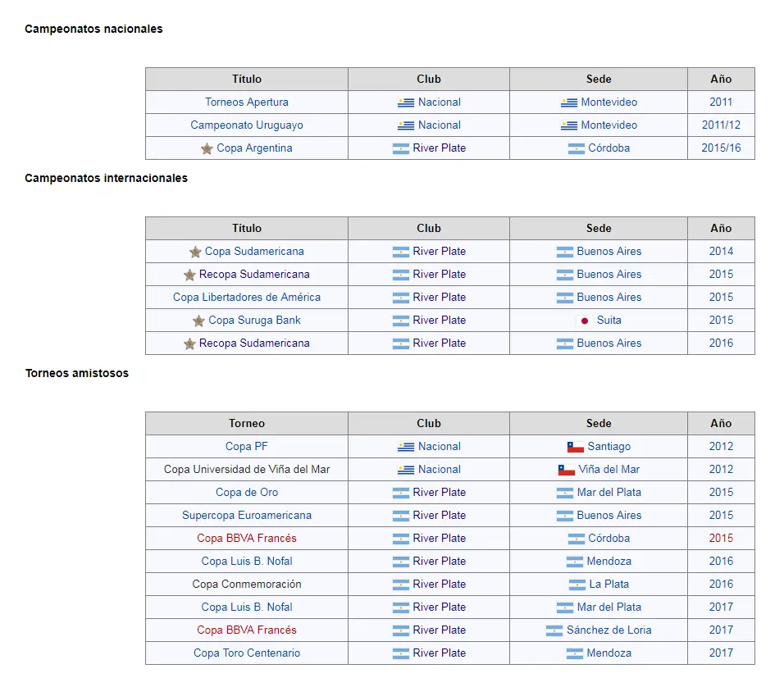
Task: Click the Torneos amistosos heading
Action: (77, 373)
